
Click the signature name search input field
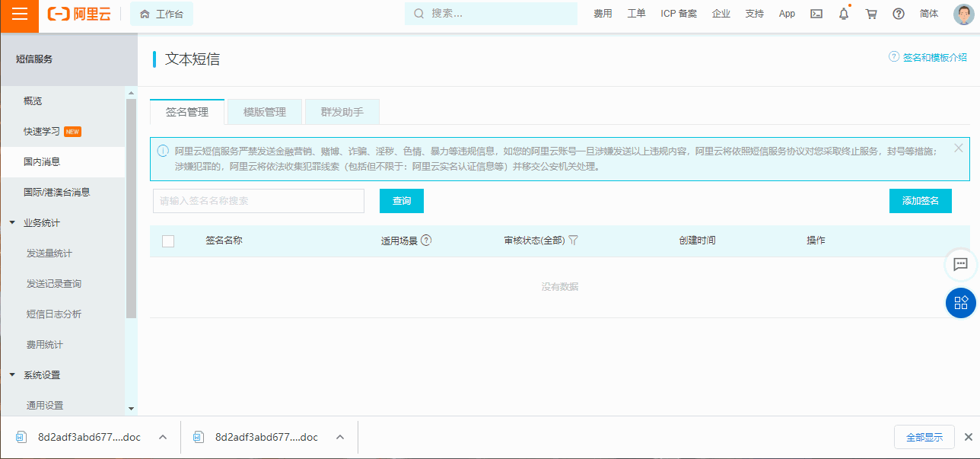point(258,200)
